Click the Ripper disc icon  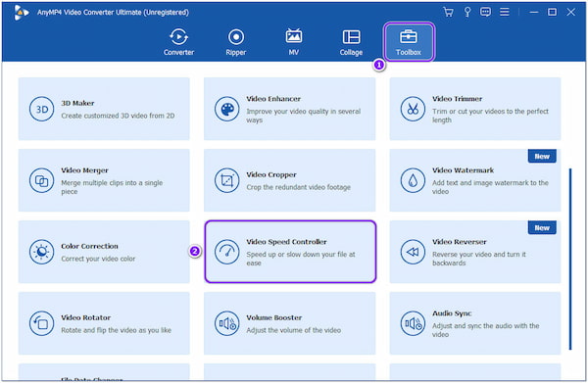tap(236, 36)
